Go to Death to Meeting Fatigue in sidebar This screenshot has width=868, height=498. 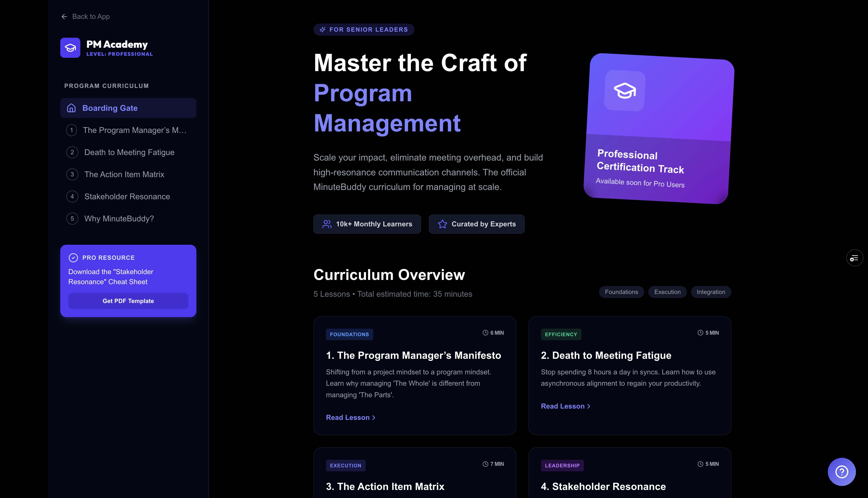pyautogui.click(x=129, y=152)
